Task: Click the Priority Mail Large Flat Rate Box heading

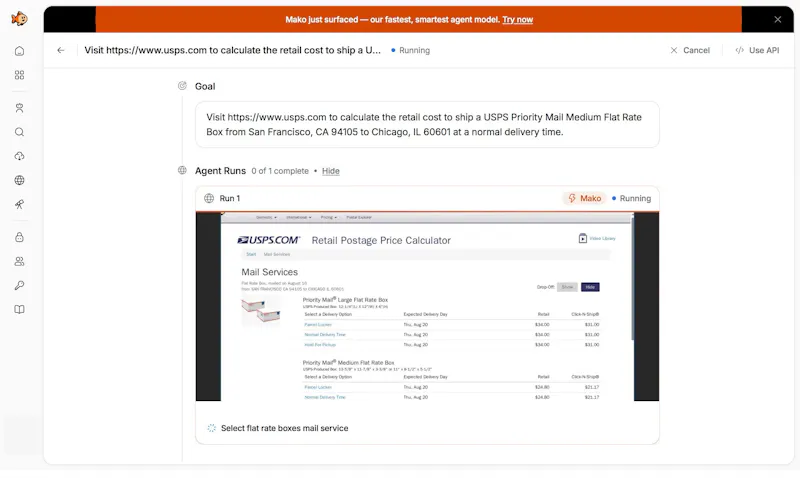Action: [x=345, y=300]
